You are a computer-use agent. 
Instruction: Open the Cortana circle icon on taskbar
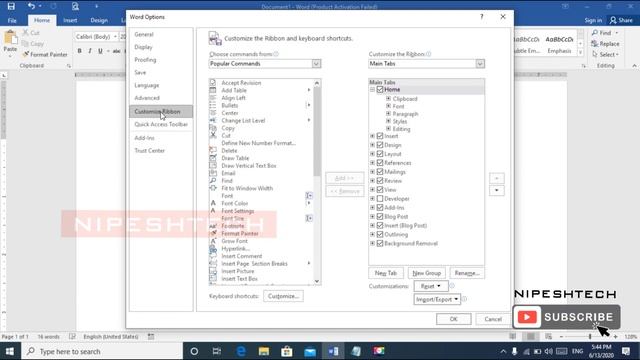coord(194,351)
